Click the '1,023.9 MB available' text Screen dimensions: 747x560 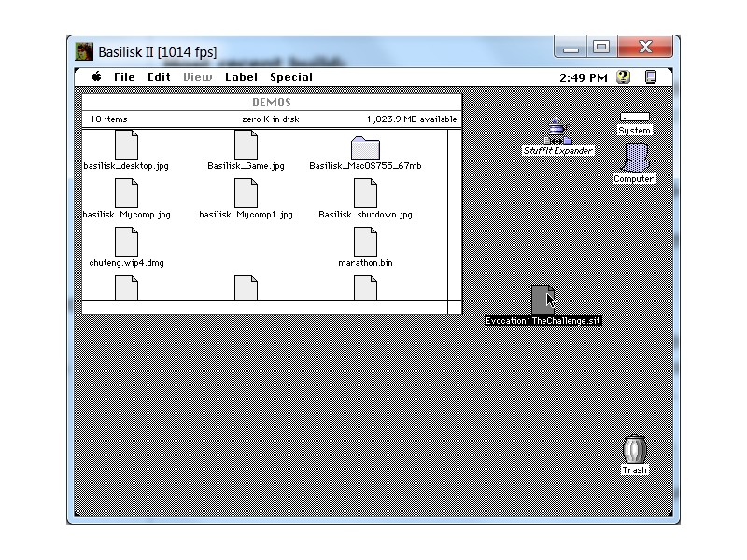coord(412,119)
